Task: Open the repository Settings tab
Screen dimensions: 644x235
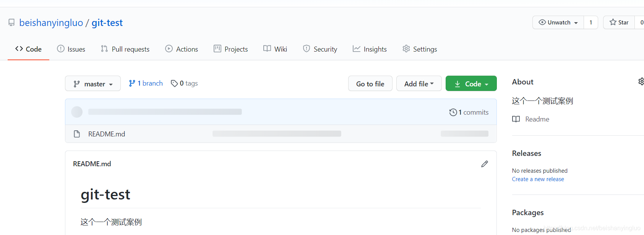Action: click(x=420, y=49)
